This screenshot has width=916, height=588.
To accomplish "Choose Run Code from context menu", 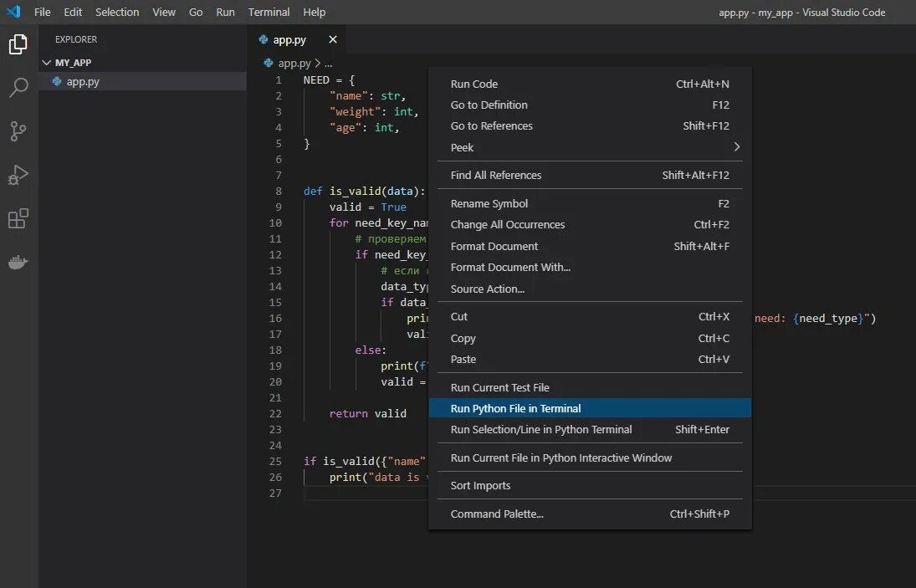I will (x=590, y=84).
